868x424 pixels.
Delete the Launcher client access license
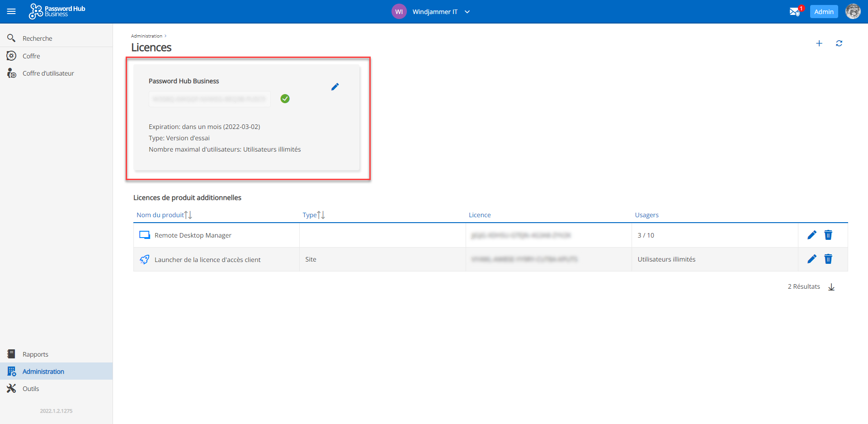click(x=828, y=259)
